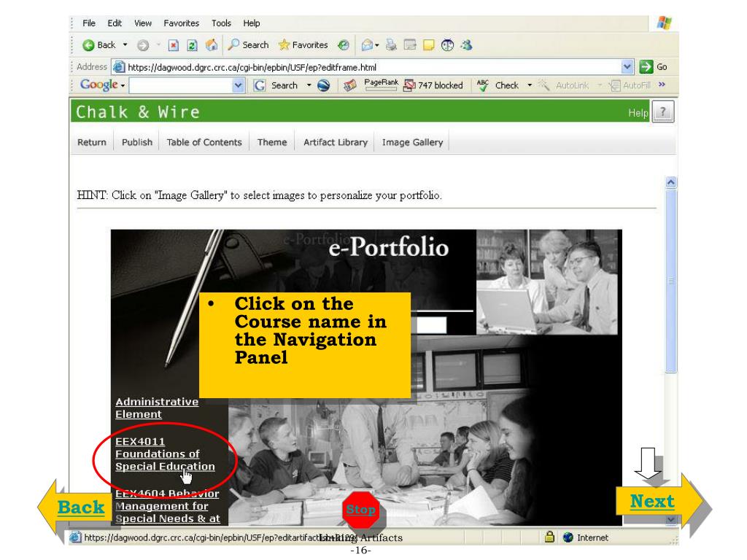The image size is (747, 560).
Task: Open the Table of Contents tab
Action: 204,142
